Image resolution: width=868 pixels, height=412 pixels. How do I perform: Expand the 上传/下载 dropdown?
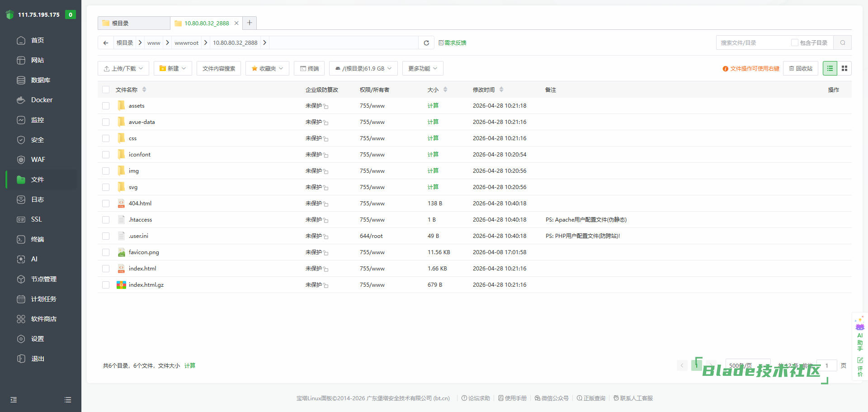click(123, 69)
